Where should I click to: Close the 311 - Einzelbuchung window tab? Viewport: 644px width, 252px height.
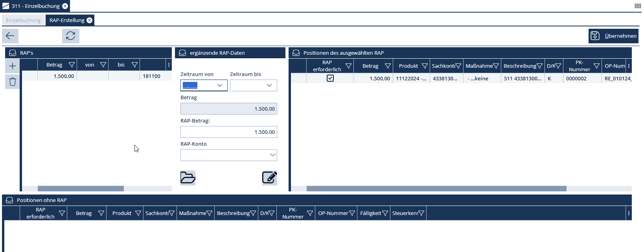click(65, 6)
